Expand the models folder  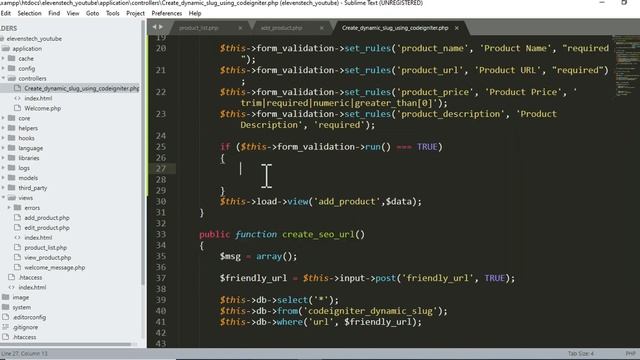coord(3,178)
